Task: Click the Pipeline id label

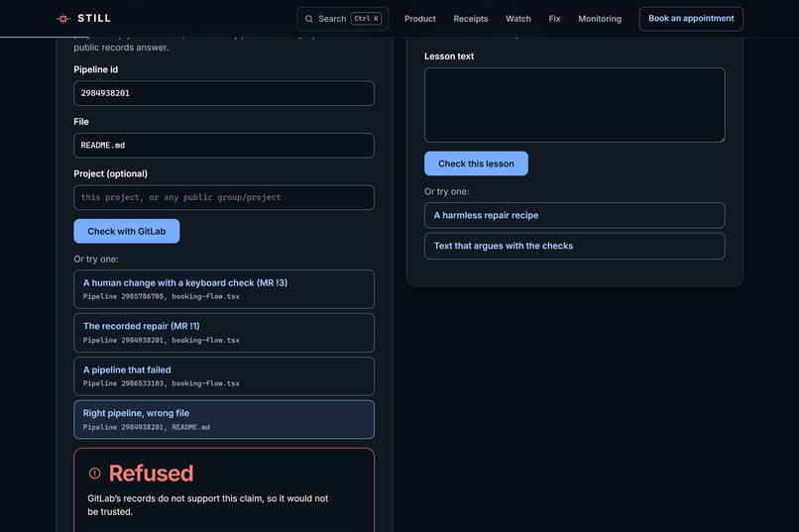Action: (96, 69)
